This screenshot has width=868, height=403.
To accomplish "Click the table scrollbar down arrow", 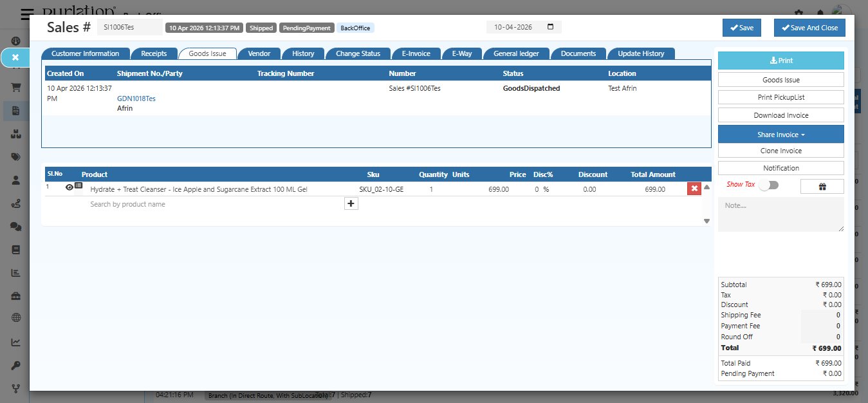I will 706,221.
